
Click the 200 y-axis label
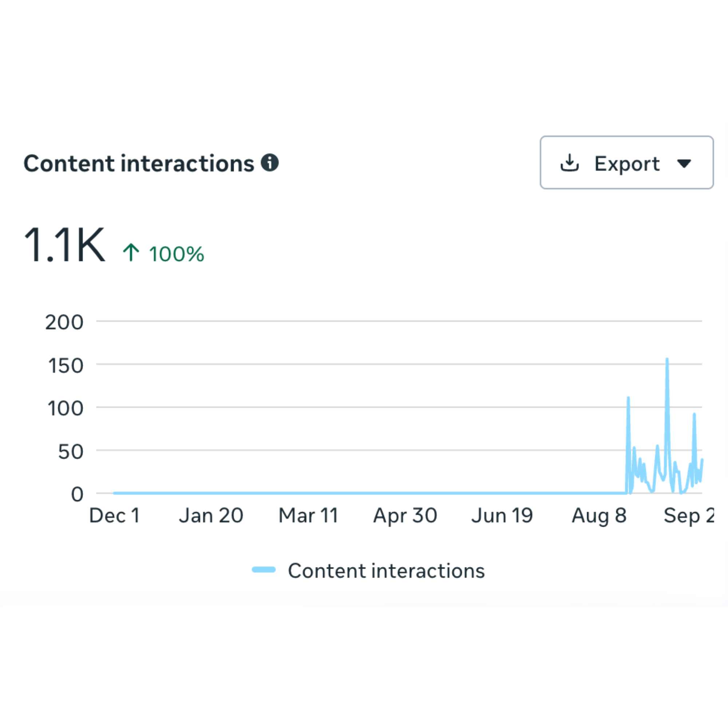click(x=64, y=323)
